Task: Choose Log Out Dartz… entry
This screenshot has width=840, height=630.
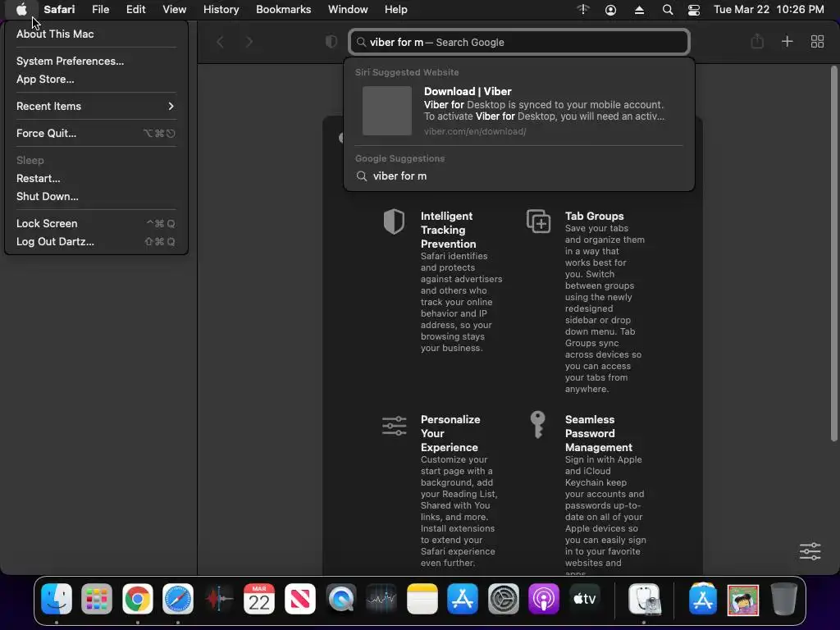Action: click(97, 242)
